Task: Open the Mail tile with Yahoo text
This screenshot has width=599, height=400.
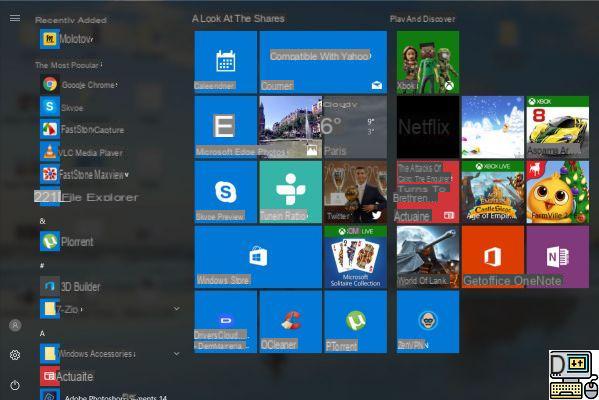Action: [323, 62]
